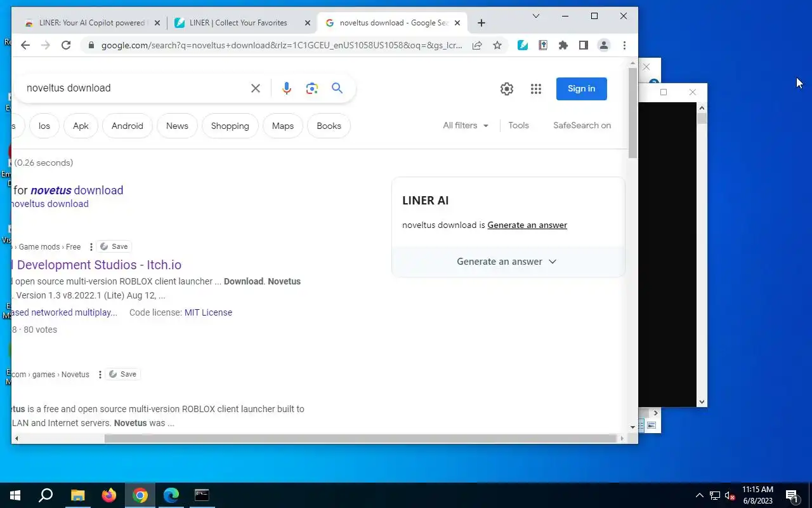Screen dimensions: 812x508
Task: Toggle the Chrome side panel icon
Action: [x=584, y=45]
